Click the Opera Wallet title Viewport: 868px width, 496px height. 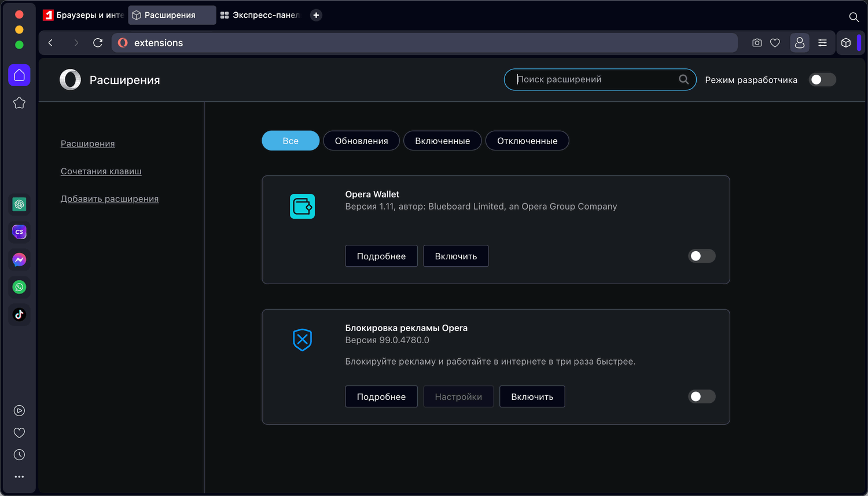(x=372, y=194)
